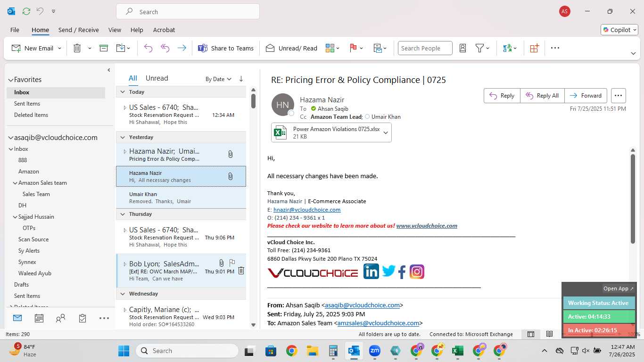Select the Home tab

pyautogui.click(x=40, y=30)
